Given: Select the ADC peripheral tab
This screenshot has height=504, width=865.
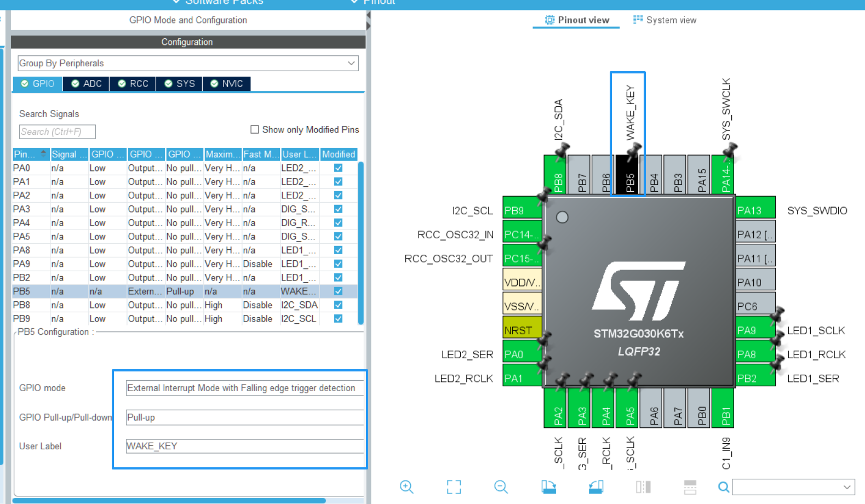Looking at the screenshot, I should coord(86,84).
